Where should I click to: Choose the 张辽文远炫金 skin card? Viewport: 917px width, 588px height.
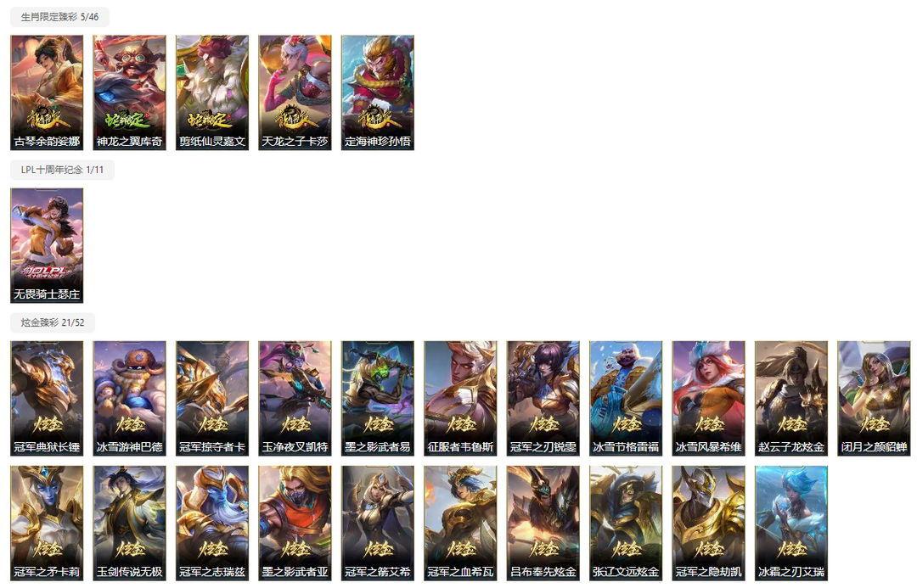(626, 524)
